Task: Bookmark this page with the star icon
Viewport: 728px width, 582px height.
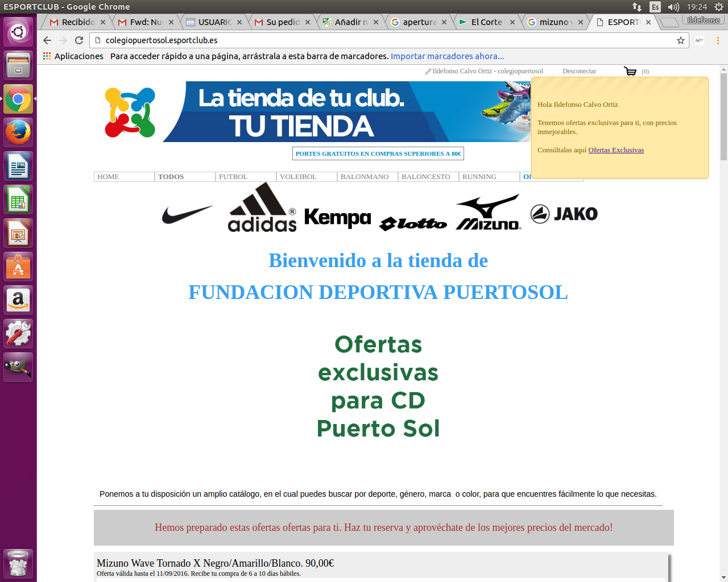Action: pos(680,40)
